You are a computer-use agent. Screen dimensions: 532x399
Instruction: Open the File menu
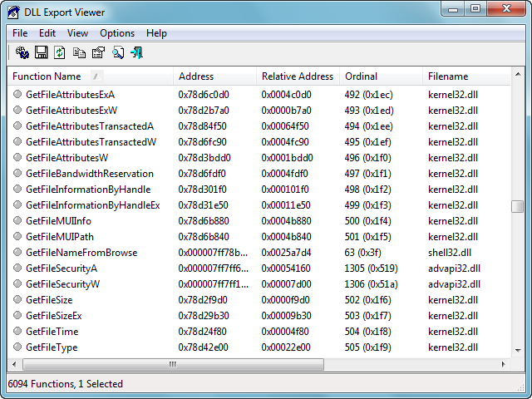pos(20,33)
